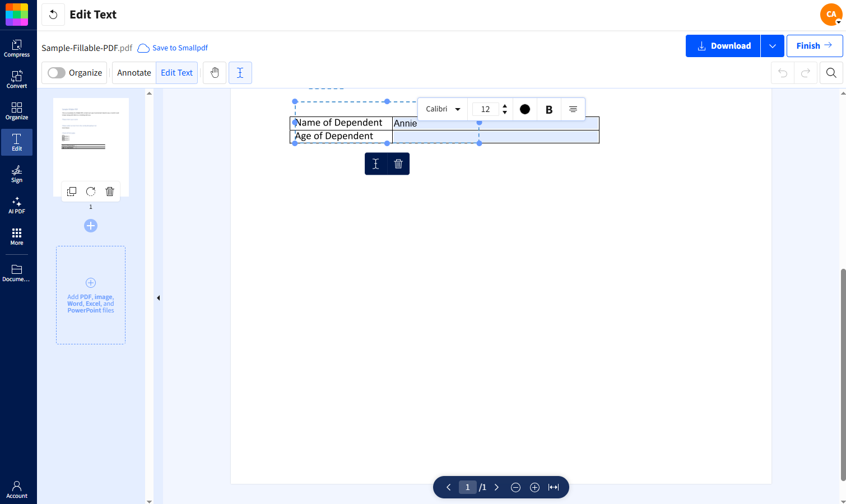Open the text color swatch
846x504 pixels.
click(525, 109)
